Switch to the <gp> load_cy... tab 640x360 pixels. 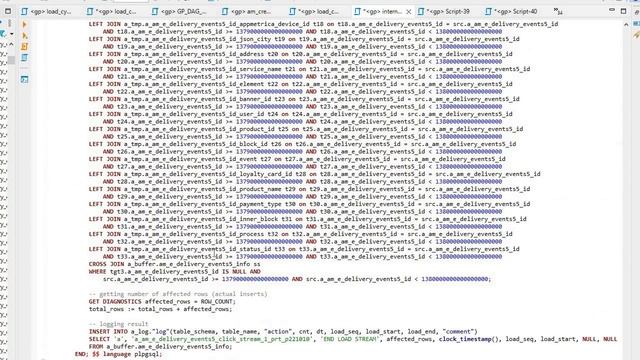[46, 11]
